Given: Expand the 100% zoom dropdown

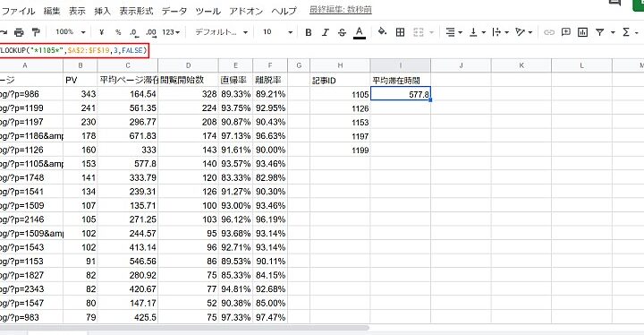Looking at the screenshot, I should [71, 31].
